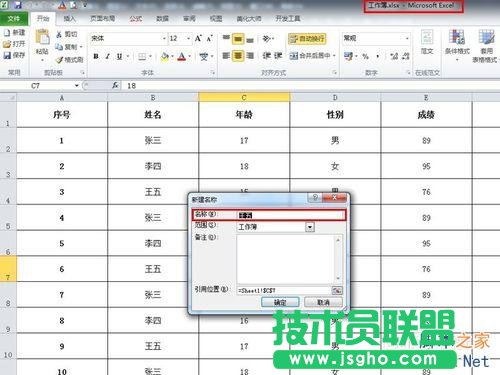Viewport: 500px width, 375px height.
Task: Toggle center horizontal alignment
Action: pyautogui.click(x=238, y=56)
